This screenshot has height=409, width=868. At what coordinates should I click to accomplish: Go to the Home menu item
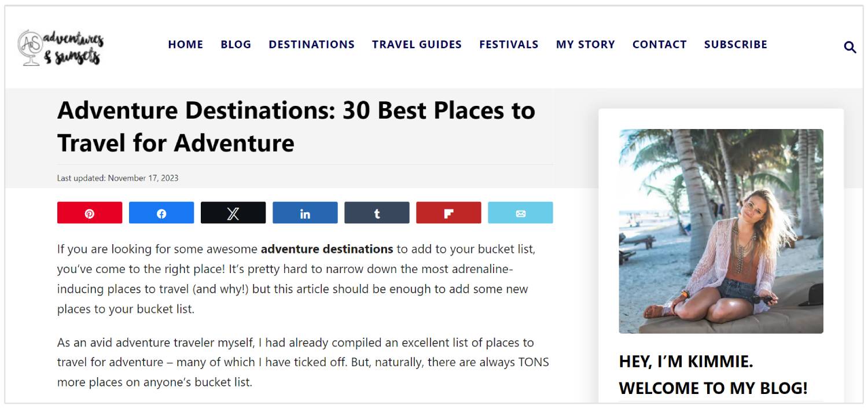coord(185,45)
